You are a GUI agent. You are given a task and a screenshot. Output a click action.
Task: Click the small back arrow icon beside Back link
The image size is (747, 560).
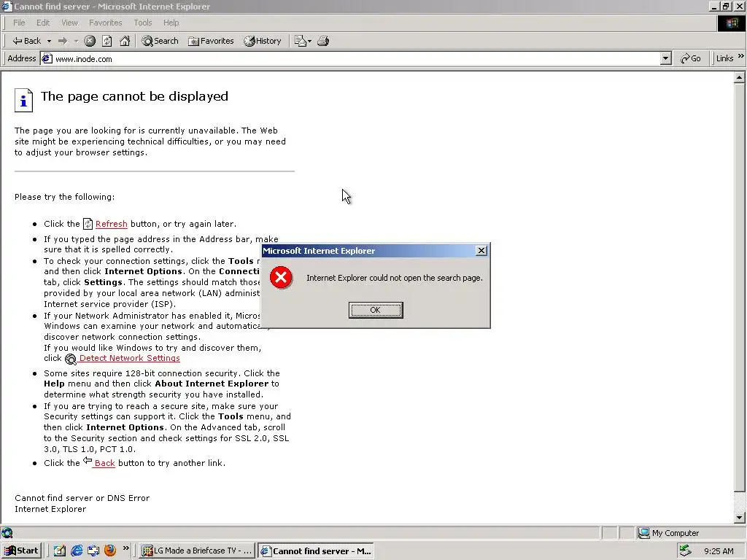pos(88,461)
